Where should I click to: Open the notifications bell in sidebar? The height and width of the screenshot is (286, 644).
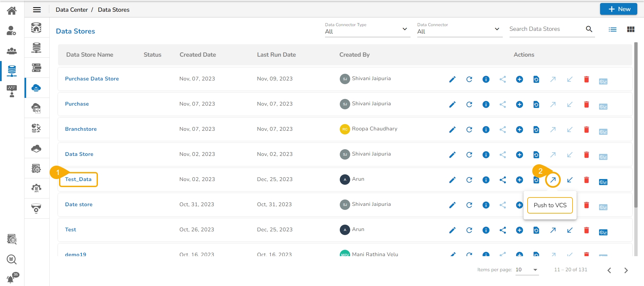coord(11,278)
